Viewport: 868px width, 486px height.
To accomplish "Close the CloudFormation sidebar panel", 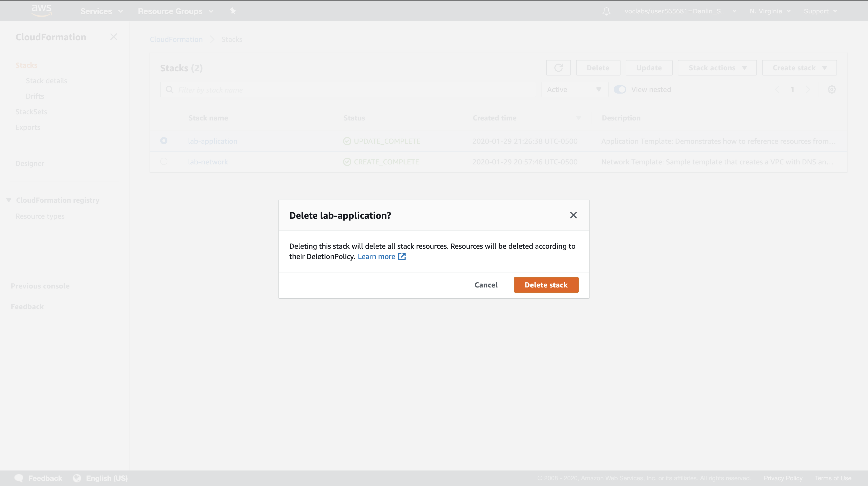I will tap(114, 37).
